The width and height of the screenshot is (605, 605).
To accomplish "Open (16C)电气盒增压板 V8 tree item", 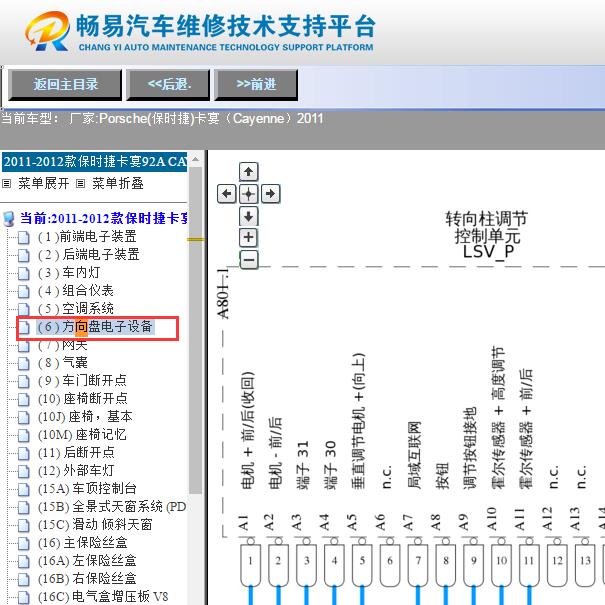I will 103,597.
